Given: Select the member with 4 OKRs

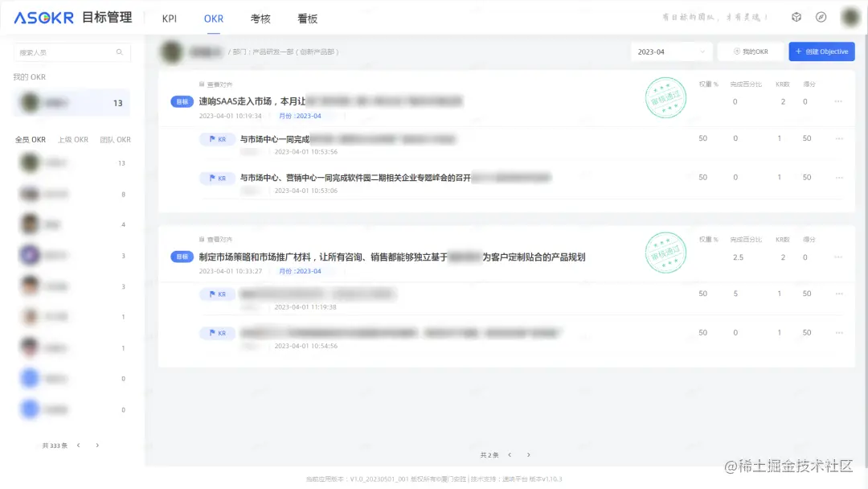Looking at the screenshot, I should click(x=72, y=224).
